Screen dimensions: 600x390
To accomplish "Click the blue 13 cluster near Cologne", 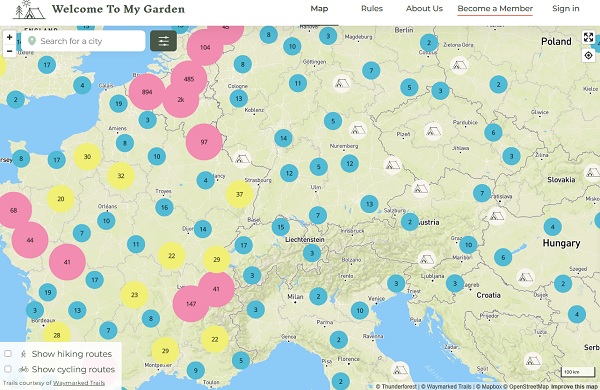I will click(239, 99).
